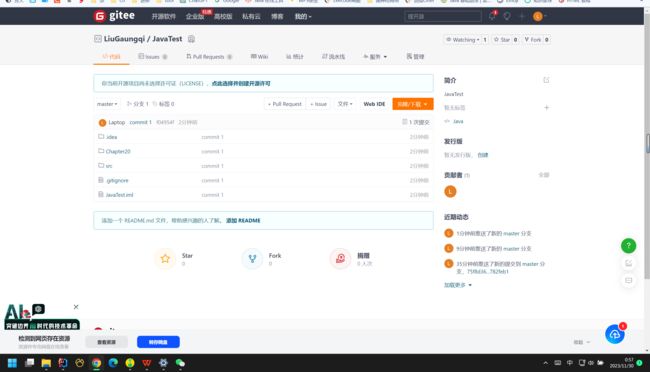Screen dimensions: 650x372
Task: Open the 管理 tab
Action: [415, 56]
